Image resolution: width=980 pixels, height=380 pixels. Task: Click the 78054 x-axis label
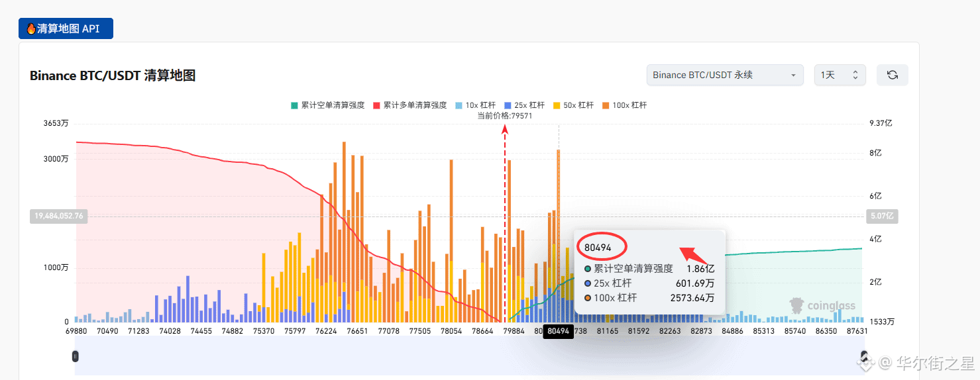coord(451,330)
